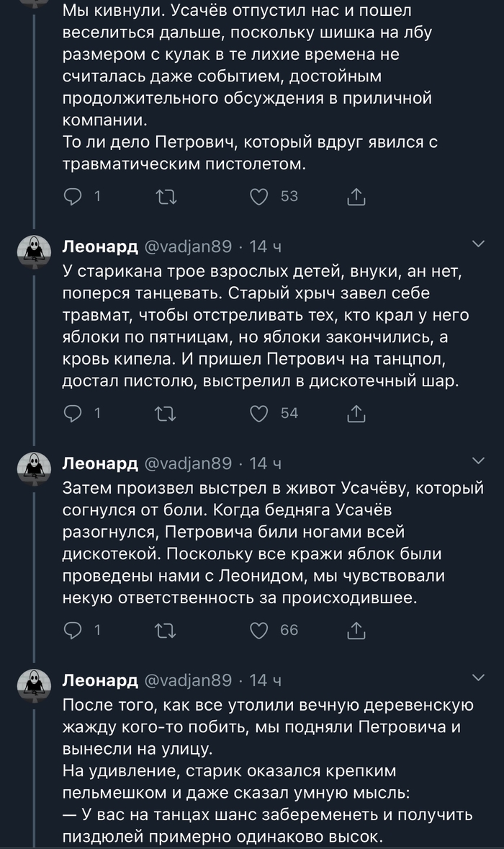The image size is (504, 849).
Task: Open the "14 ч" timestamp on "После того" tweet
Action: (265, 680)
